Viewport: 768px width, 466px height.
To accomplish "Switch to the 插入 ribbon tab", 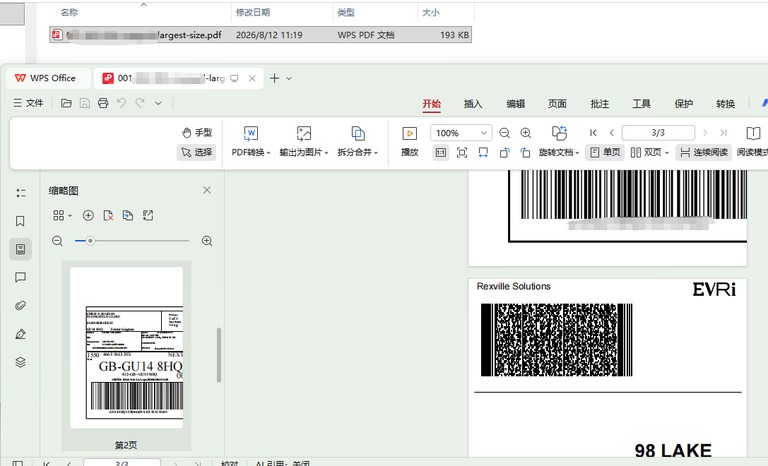I will click(x=473, y=104).
